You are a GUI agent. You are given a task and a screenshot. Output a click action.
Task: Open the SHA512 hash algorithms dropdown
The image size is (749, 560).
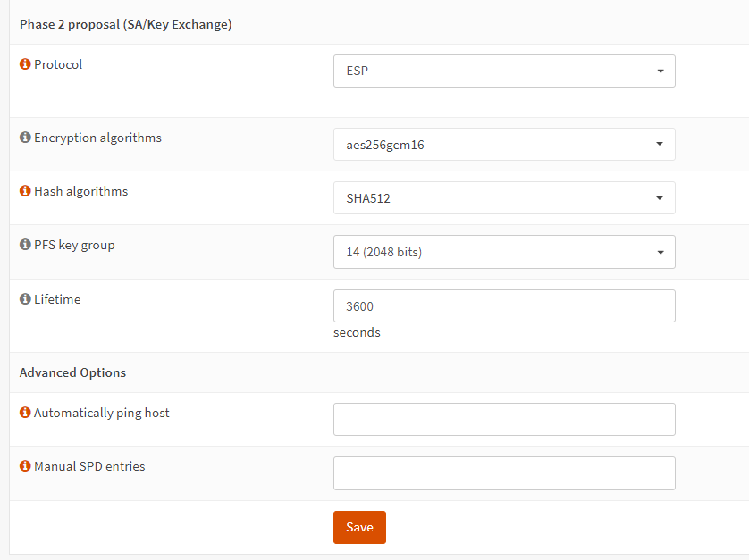[x=504, y=198]
